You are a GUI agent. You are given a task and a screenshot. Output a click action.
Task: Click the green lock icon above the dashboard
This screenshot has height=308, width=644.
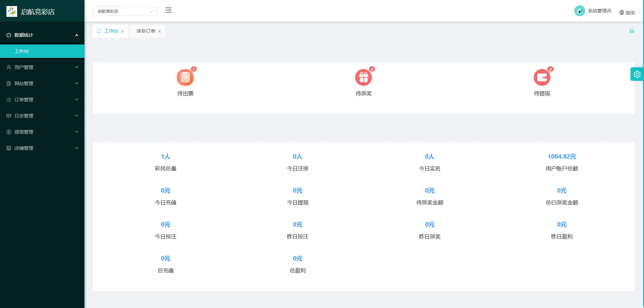(x=632, y=31)
